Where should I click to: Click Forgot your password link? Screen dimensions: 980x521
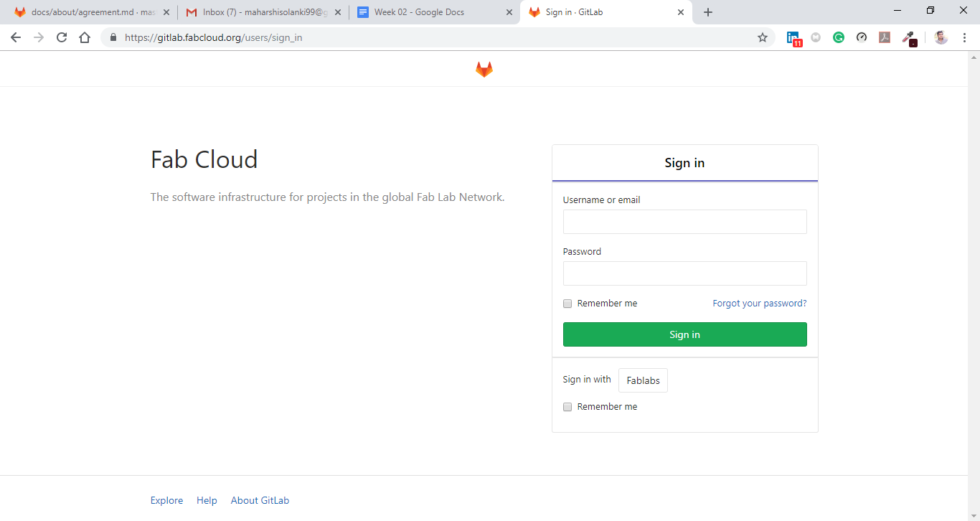point(759,304)
